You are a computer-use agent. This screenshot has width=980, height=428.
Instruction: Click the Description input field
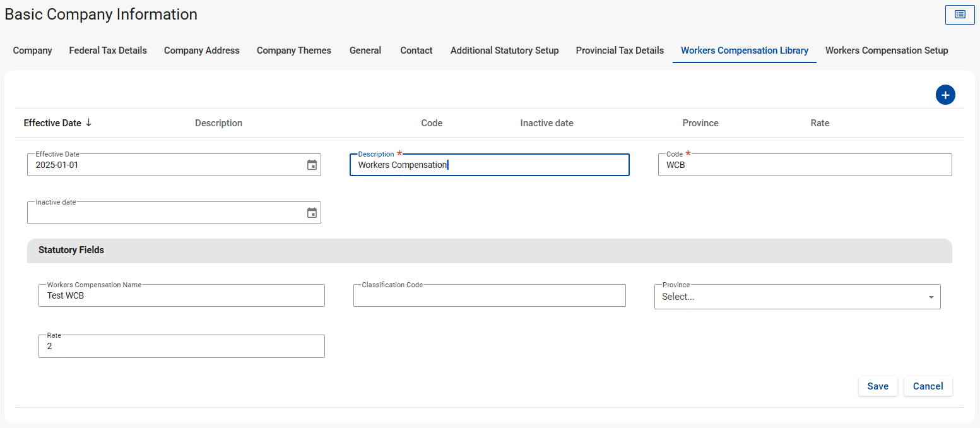click(489, 165)
